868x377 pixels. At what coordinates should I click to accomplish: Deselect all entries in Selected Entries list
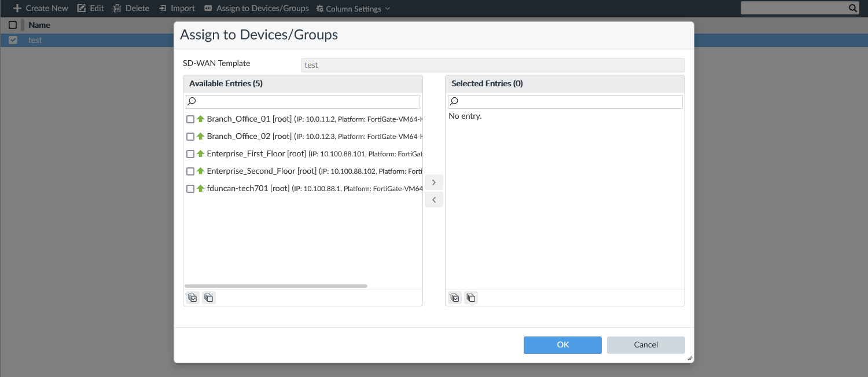(471, 298)
